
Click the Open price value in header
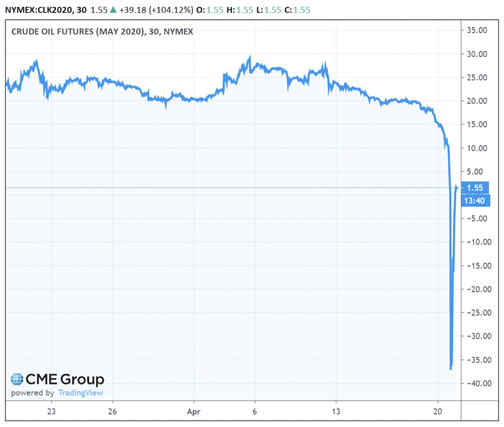tap(215, 10)
